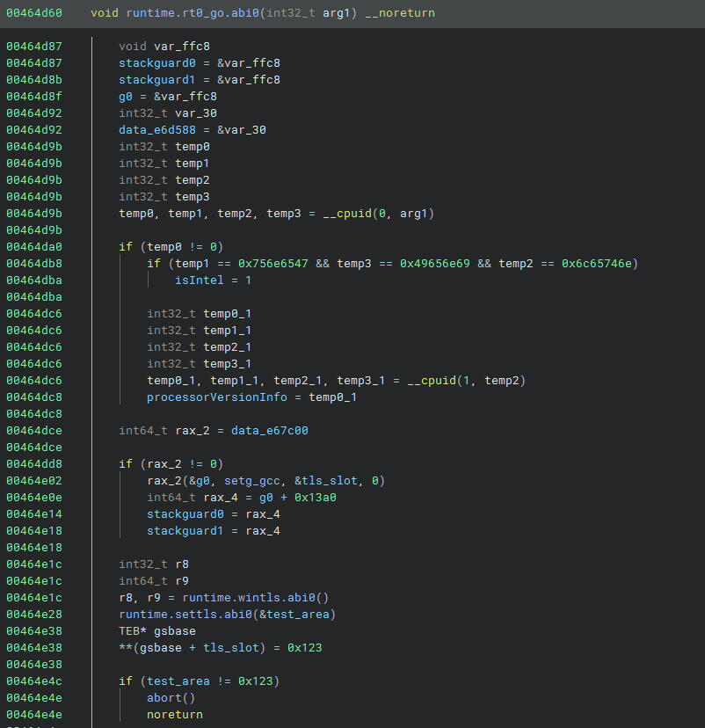Select rax_2 in the int64_t rax_2 declaration
The height and width of the screenshot is (728, 705).
(193, 431)
